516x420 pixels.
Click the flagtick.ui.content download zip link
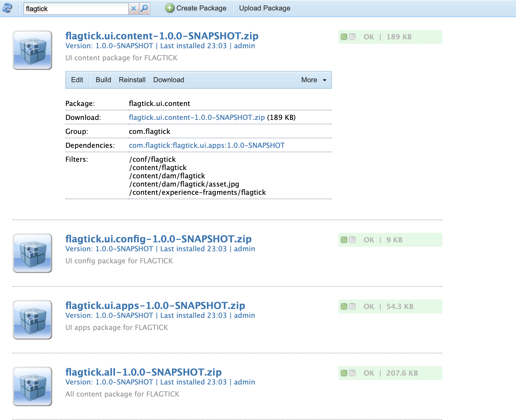197,117
